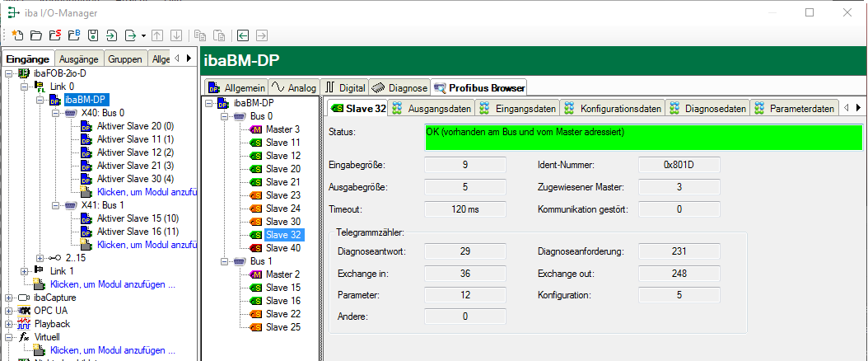Collapse the Link 0 node

pyautogui.click(x=25, y=87)
